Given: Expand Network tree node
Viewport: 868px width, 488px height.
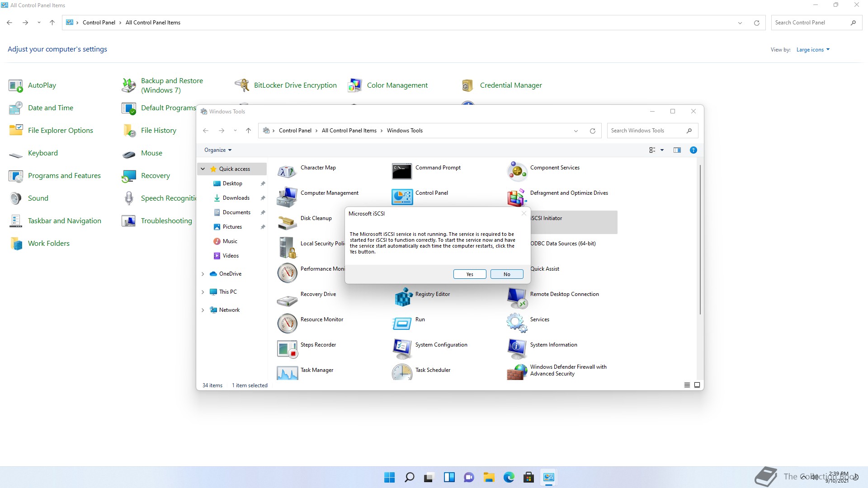Looking at the screenshot, I should pyautogui.click(x=203, y=310).
